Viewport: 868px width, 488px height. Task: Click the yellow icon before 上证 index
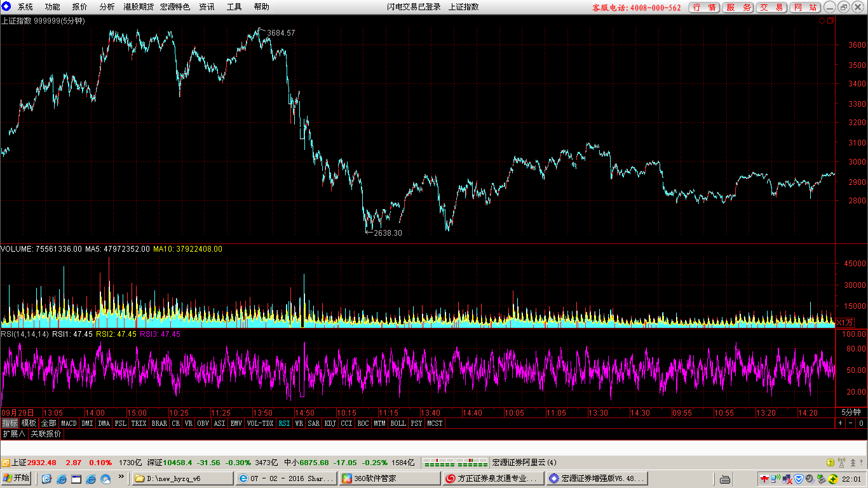tap(5, 463)
